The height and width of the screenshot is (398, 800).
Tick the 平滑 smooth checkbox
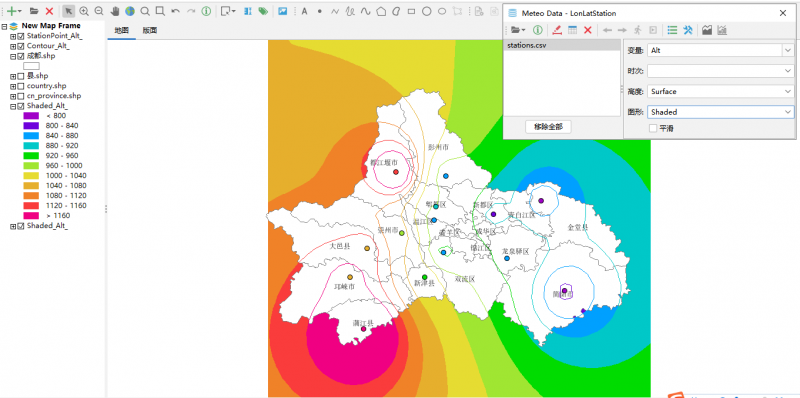pos(653,128)
